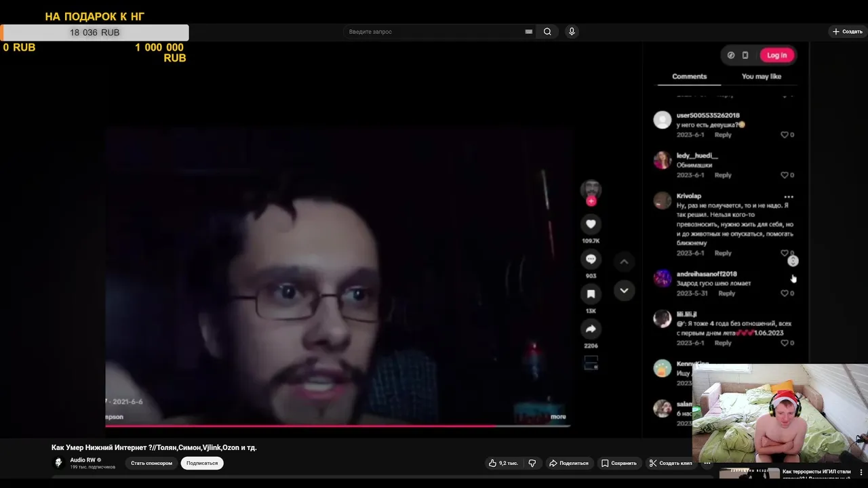Screen dimensions: 868x488
Task: Click TikTok Log in button
Action: 776,56
